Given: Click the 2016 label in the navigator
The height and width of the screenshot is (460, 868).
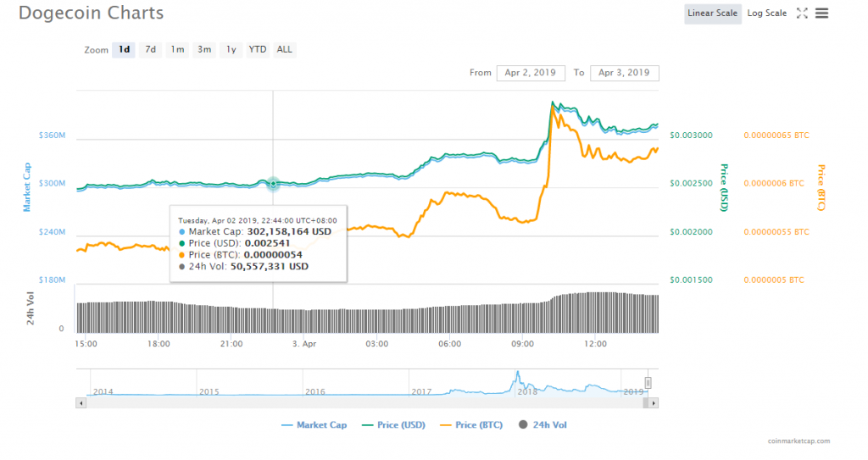Looking at the screenshot, I should click(315, 392).
